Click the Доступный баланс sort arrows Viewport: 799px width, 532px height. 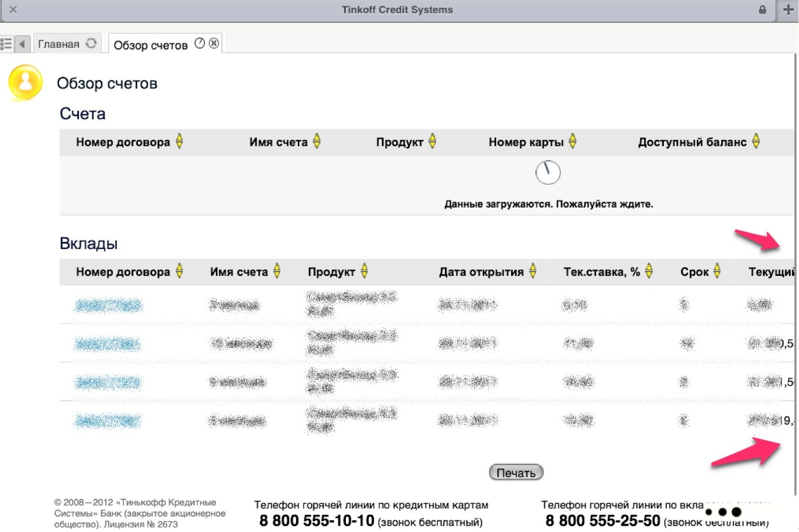[756, 142]
